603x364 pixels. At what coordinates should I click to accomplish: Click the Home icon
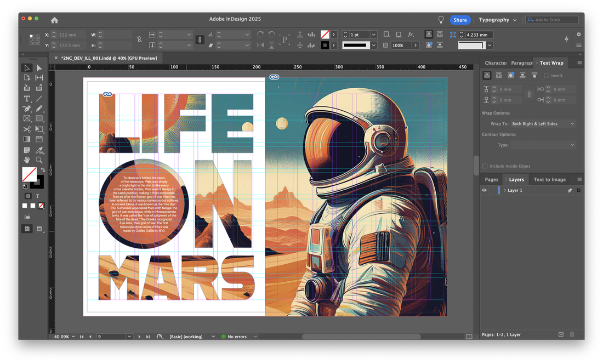click(55, 20)
